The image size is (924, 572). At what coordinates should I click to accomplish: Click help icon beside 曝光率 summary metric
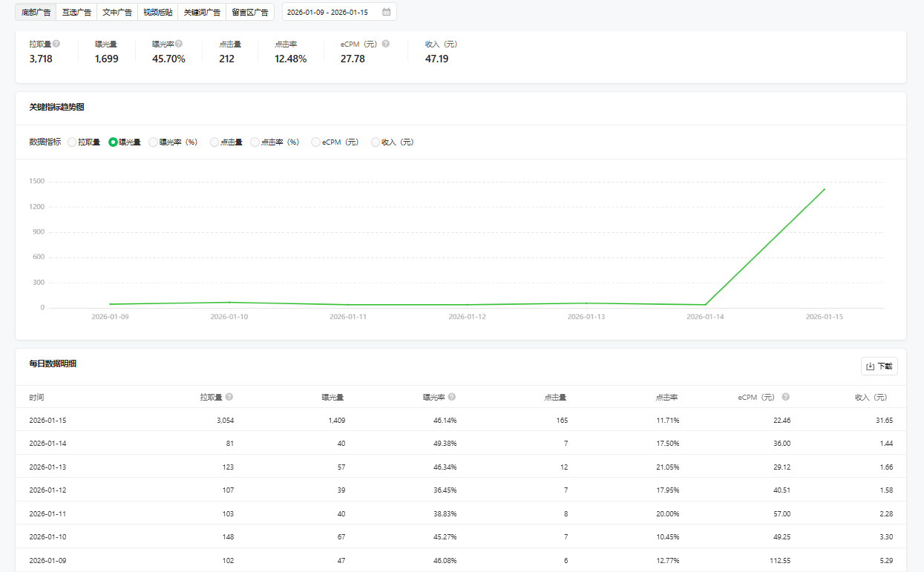click(179, 44)
